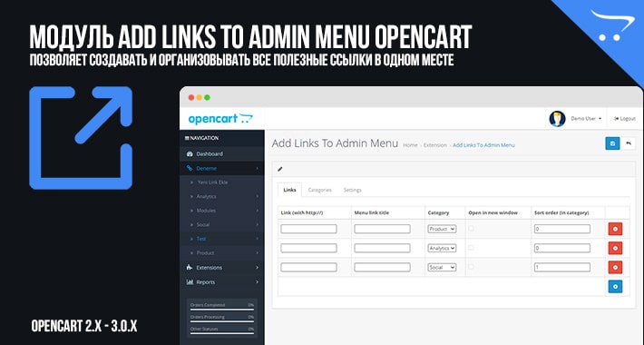Image resolution: width=644 pixels, height=345 pixels.
Task: Click the Dashboard icon in navigation
Action: 190,153
